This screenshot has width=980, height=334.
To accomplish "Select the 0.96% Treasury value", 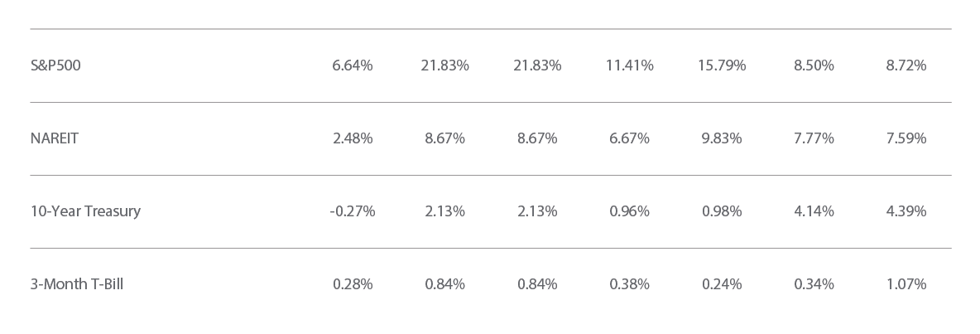I will pos(629,211).
